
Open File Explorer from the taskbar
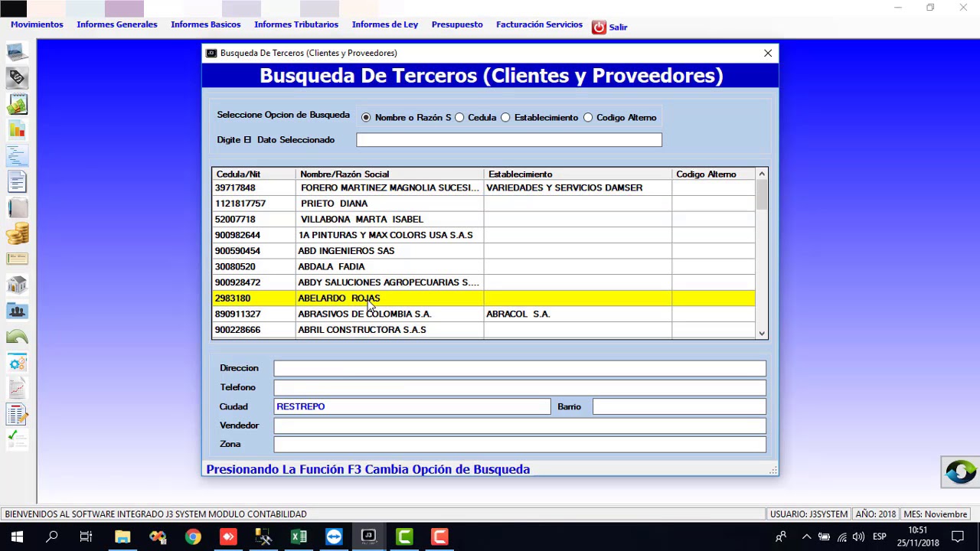(x=122, y=536)
